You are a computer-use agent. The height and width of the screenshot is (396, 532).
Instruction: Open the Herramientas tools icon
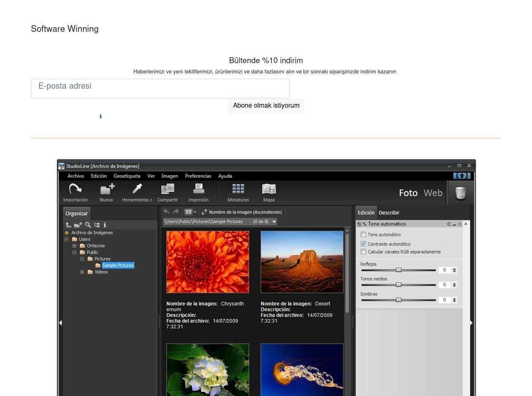pos(137,189)
